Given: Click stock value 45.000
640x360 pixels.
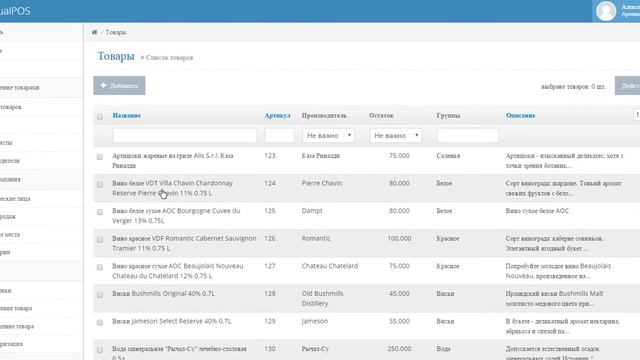Looking at the screenshot, I should tap(399, 293).
